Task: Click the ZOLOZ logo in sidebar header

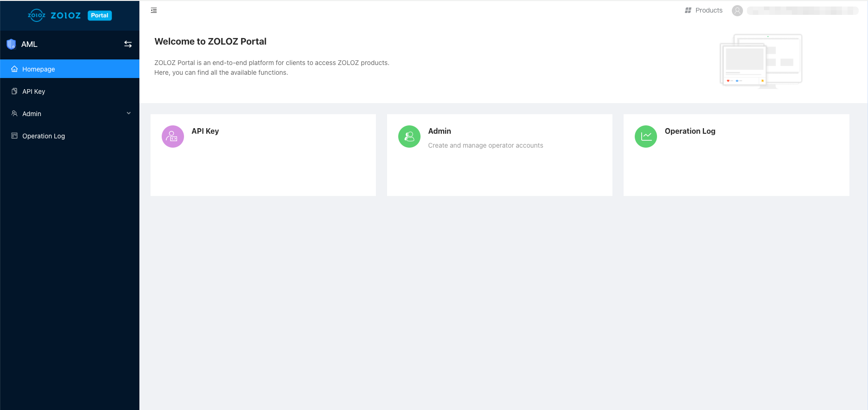Action: point(54,15)
